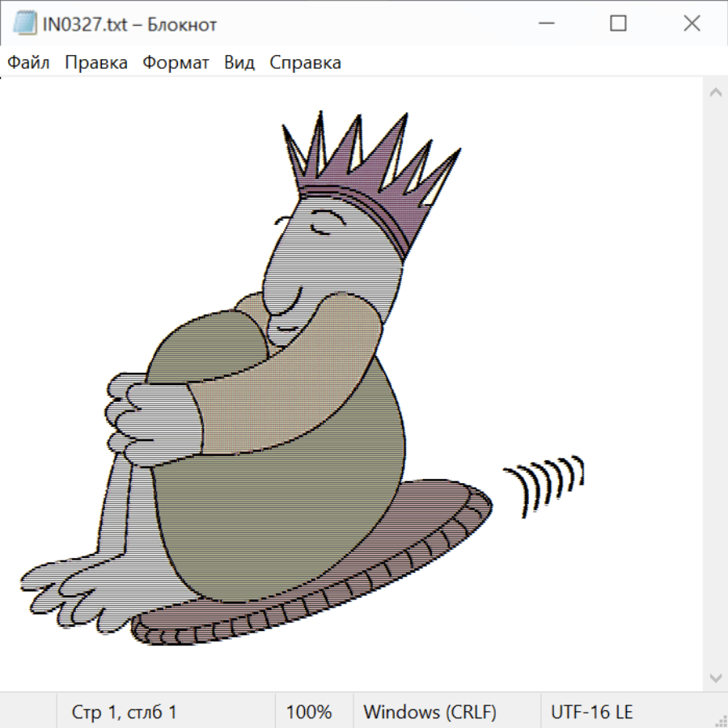Click the Notepad app icon in title bar

pos(24,24)
